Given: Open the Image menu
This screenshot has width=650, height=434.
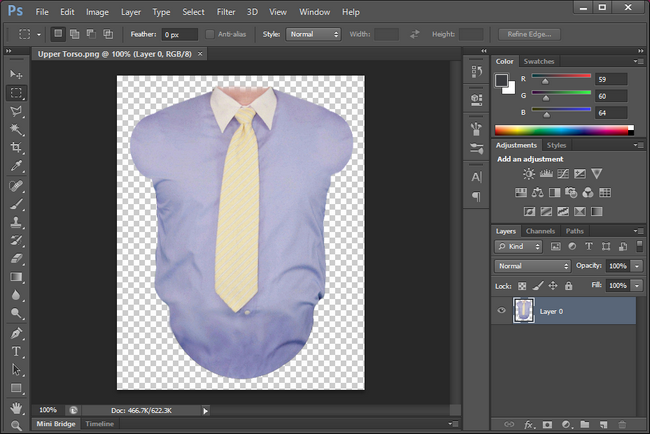Looking at the screenshot, I should [x=97, y=12].
